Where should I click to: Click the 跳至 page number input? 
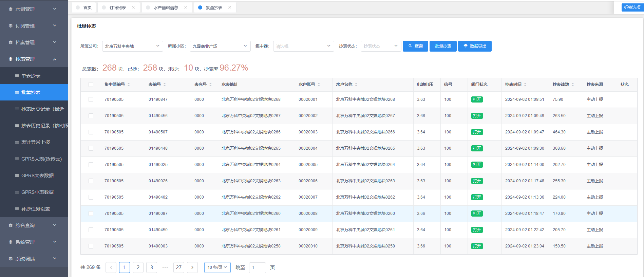click(258, 267)
